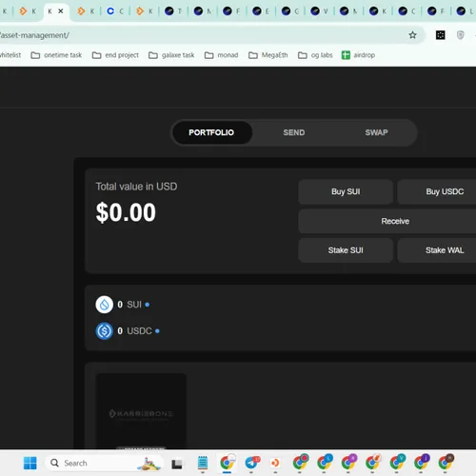Open the notepad app in taskbar
This screenshot has width=476, height=476.
(203, 463)
